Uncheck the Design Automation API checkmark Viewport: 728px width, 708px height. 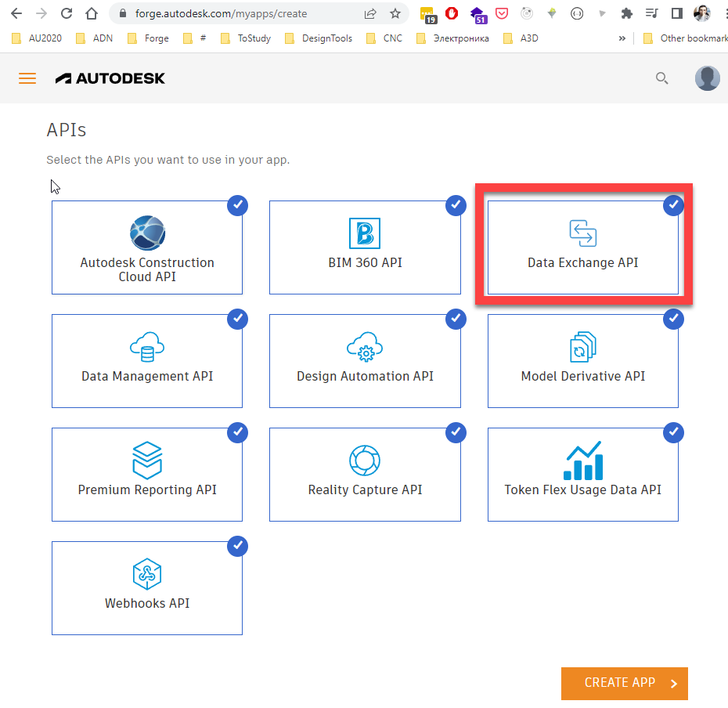(456, 320)
